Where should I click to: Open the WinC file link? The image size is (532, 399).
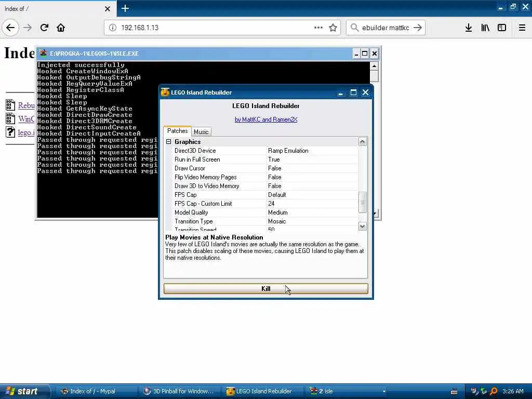(x=26, y=119)
